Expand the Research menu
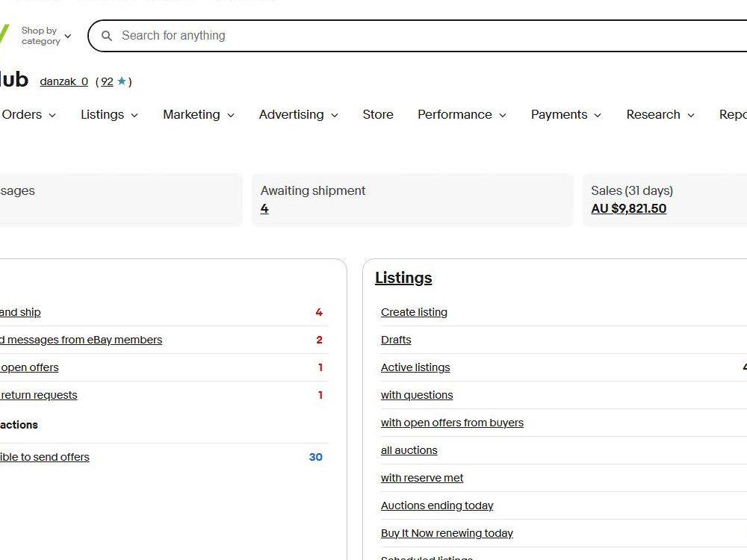747x560 pixels. [660, 115]
